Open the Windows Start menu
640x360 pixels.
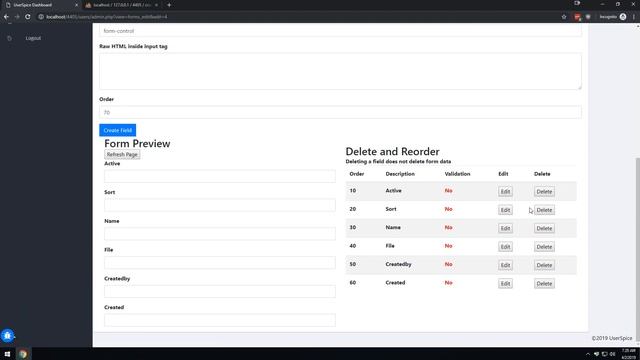tap(7, 354)
